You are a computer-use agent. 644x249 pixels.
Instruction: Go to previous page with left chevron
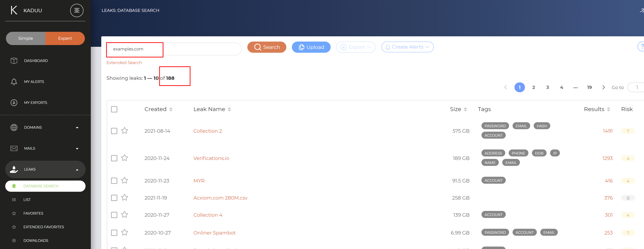506,87
